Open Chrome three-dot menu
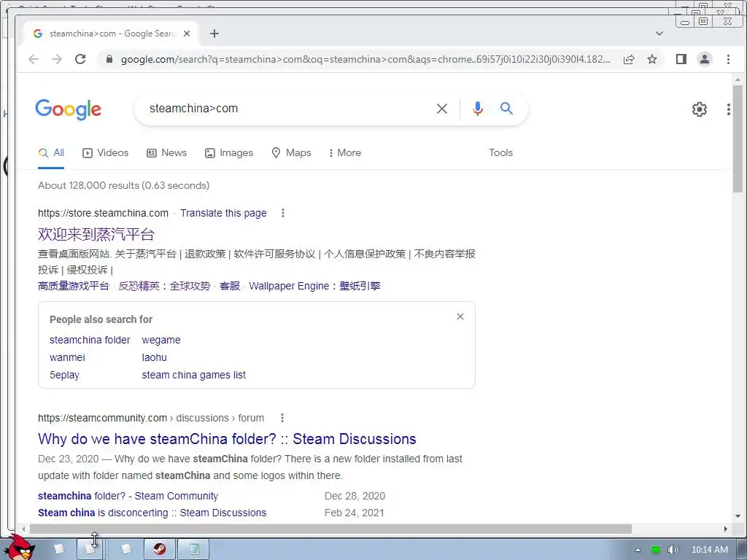The width and height of the screenshot is (747, 560). [728, 59]
